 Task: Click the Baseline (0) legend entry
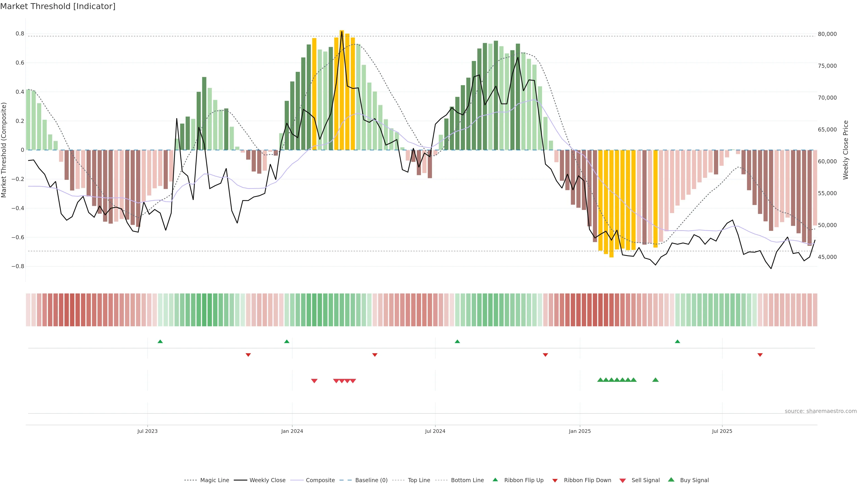coord(371,480)
